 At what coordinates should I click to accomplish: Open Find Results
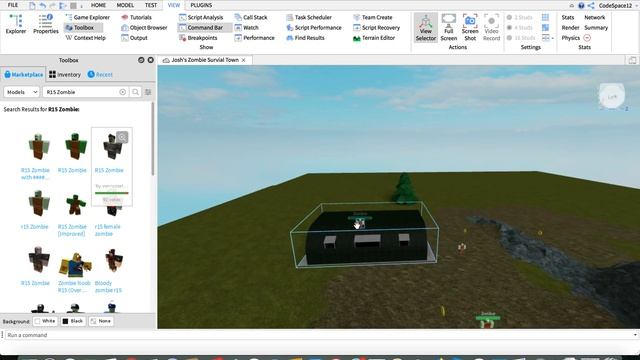[x=305, y=38]
